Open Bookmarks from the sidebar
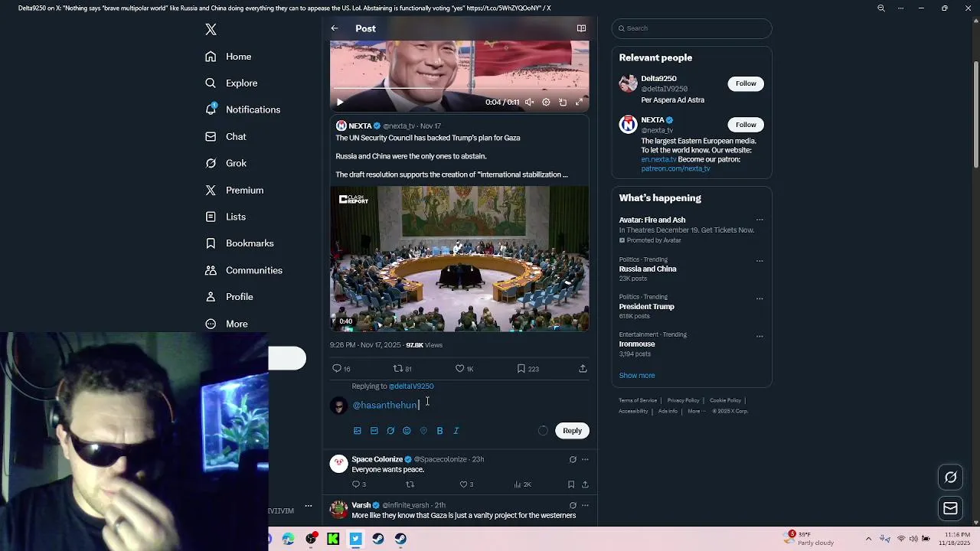 tap(239, 243)
